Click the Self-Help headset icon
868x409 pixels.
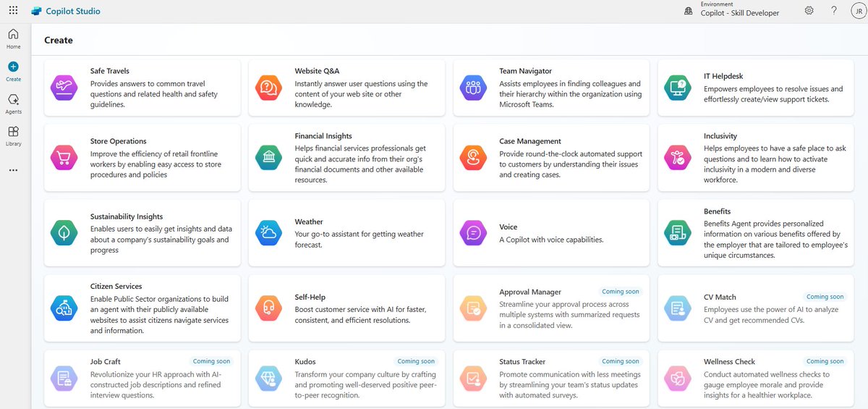click(268, 308)
